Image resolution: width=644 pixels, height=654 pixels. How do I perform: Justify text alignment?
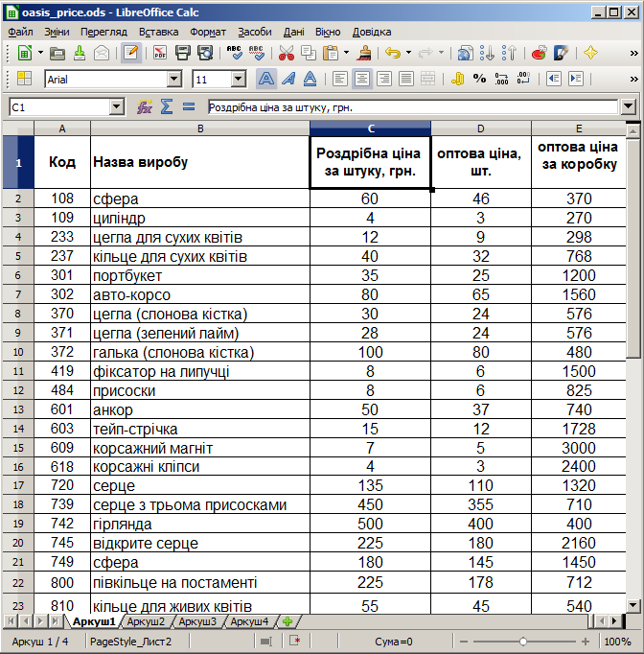[406, 79]
